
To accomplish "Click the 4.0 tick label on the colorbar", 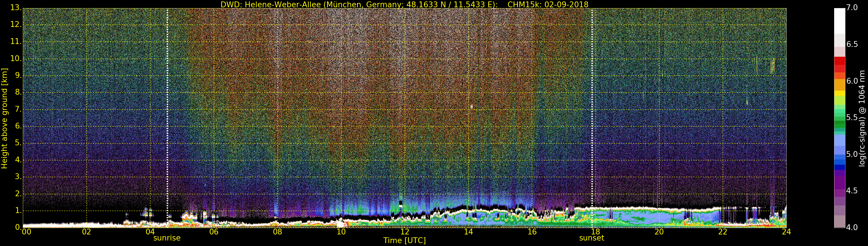I will [x=852, y=227].
